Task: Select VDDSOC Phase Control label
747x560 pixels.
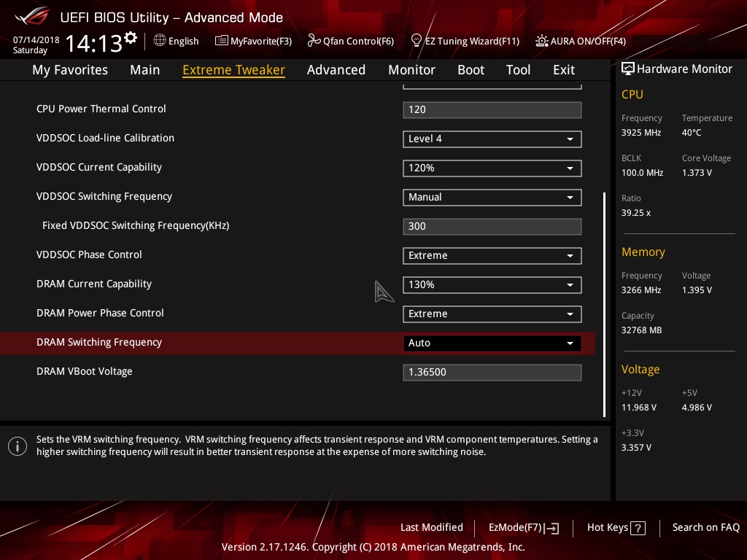Action: (x=89, y=254)
